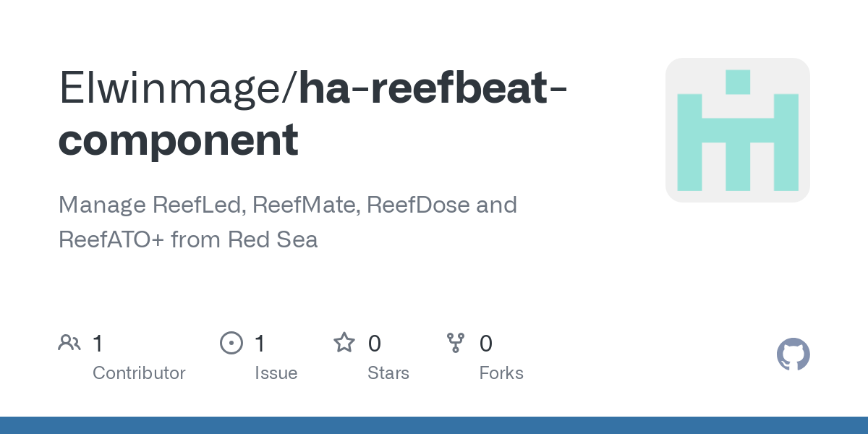Viewport: 868px width, 434px height.
Task: Click the issue count number 1
Action: 260,344
